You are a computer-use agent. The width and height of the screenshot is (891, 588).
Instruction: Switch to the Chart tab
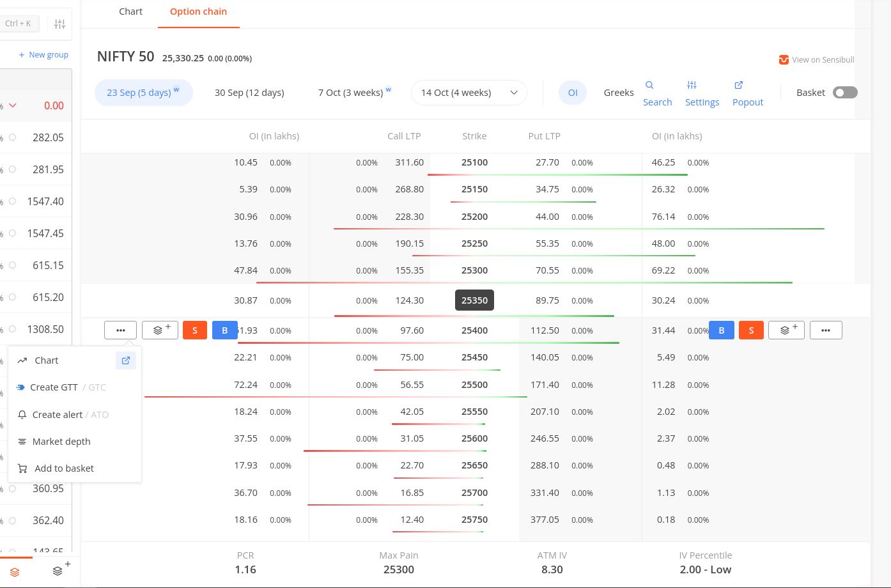click(130, 12)
